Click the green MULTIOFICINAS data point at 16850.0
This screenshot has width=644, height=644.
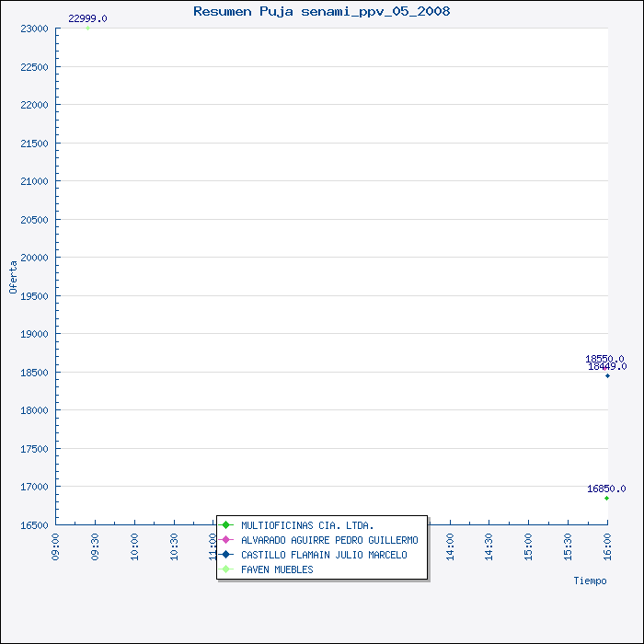(606, 499)
